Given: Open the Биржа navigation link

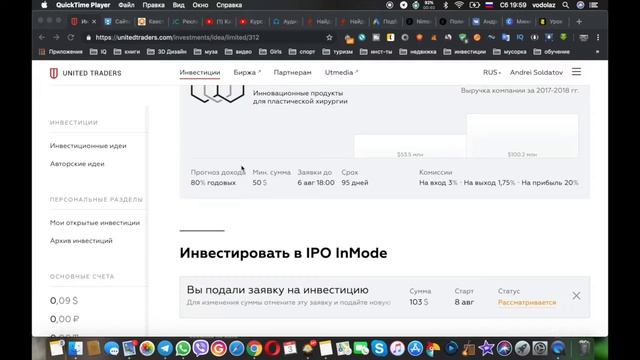Looking at the screenshot, I should point(247,72).
